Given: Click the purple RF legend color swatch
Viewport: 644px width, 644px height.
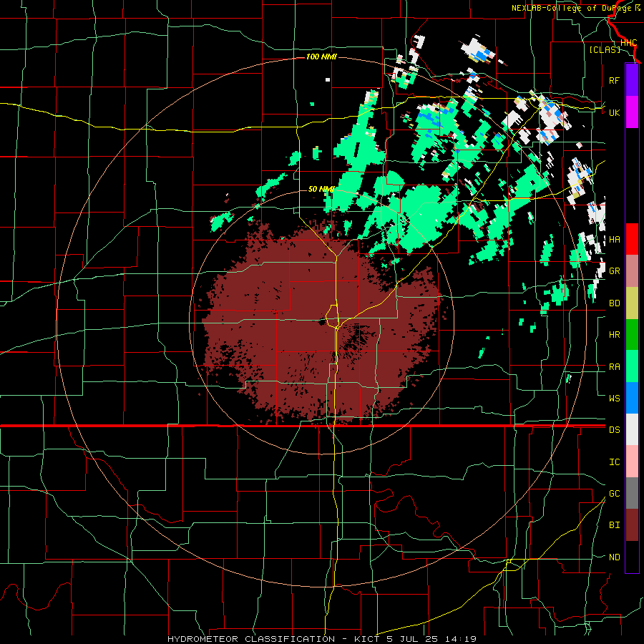Looking at the screenshot, I should click(632, 80).
